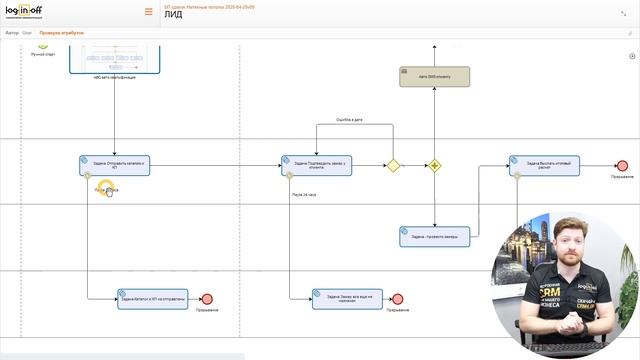Click envelope icon on the SMS task node
The height and width of the screenshot is (360, 640).
(404, 71)
